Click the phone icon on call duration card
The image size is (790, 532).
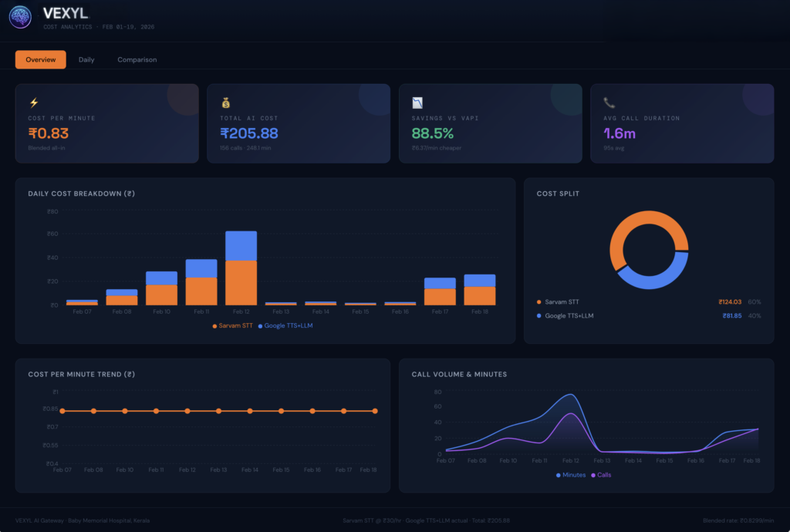click(x=609, y=103)
